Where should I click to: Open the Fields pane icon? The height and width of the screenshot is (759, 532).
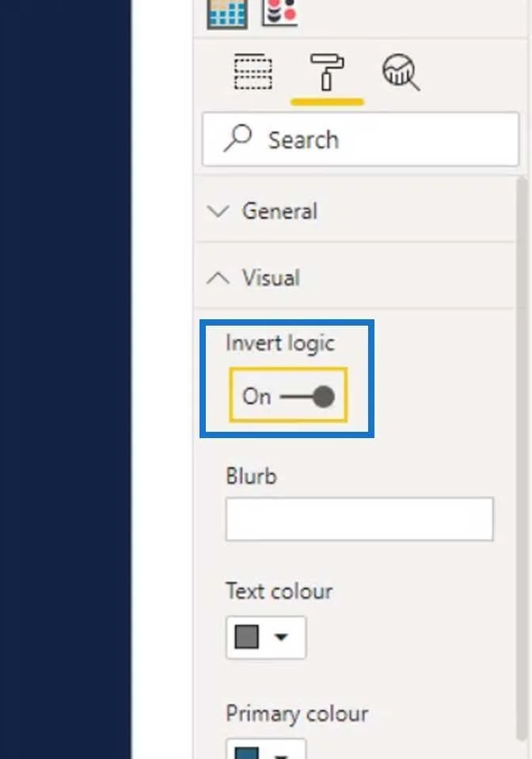(x=253, y=72)
